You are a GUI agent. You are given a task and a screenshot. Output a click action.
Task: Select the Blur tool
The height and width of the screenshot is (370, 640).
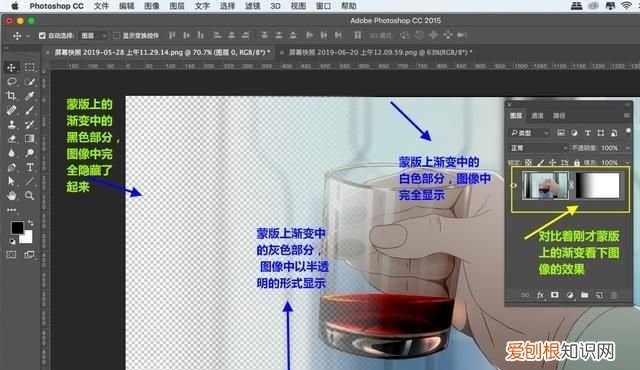tap(11, 153)
